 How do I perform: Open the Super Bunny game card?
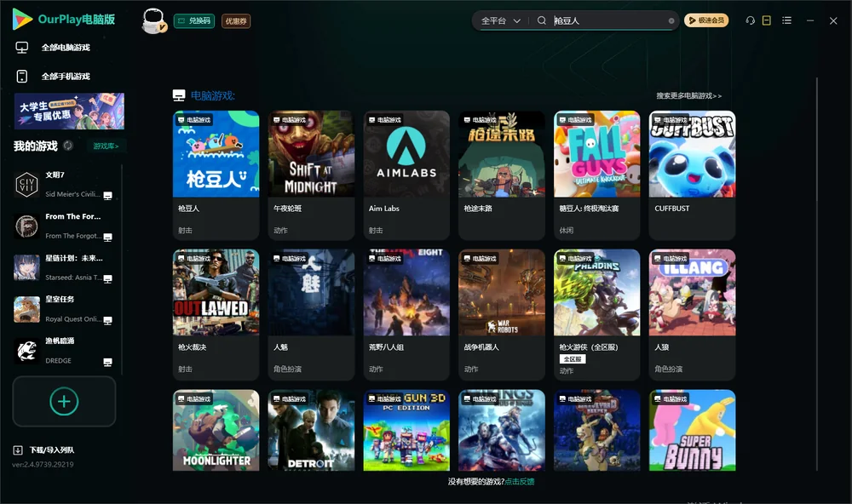pyautogui.click(x=692, y=430)
